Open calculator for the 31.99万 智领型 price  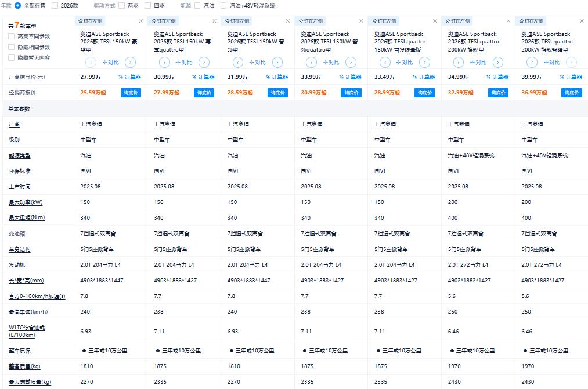277,76
